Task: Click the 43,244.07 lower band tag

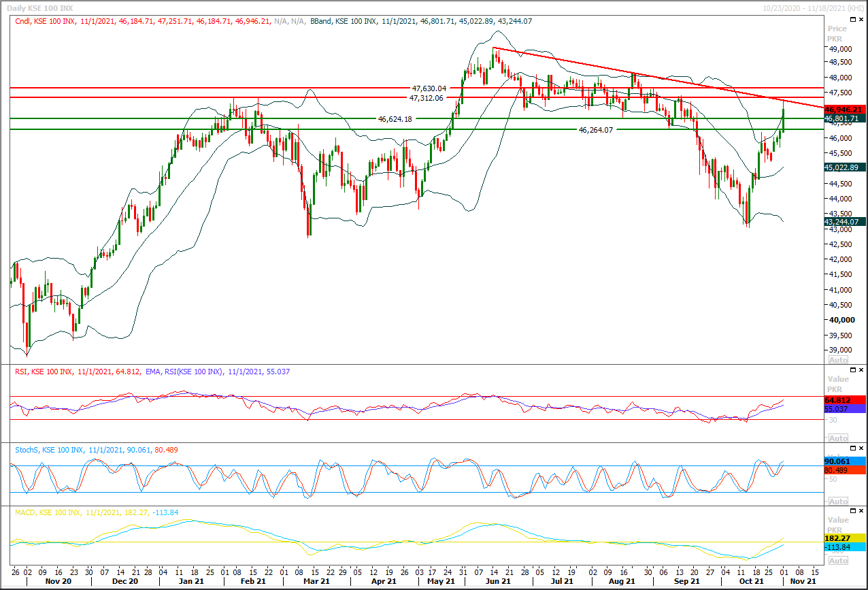Action: point(844,221)
